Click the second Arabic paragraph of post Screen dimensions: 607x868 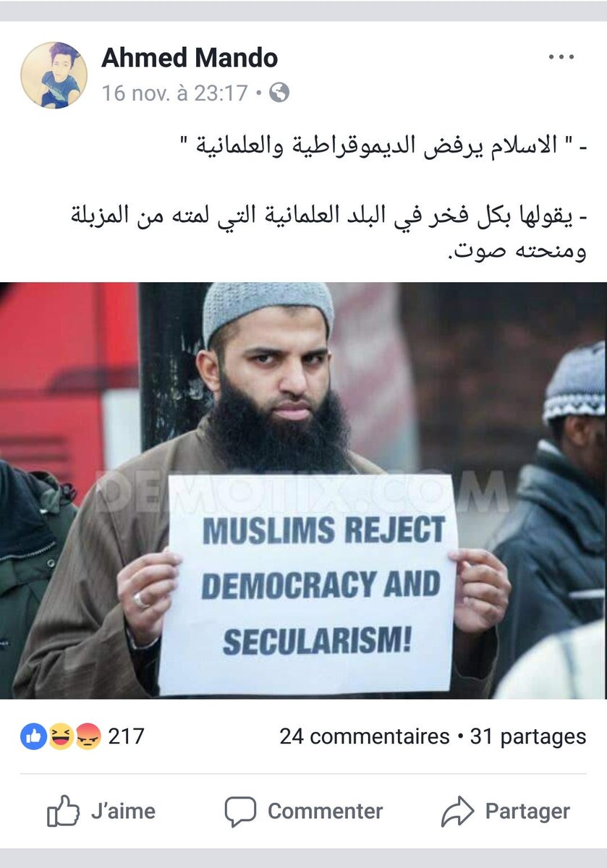tap(324, 233)
